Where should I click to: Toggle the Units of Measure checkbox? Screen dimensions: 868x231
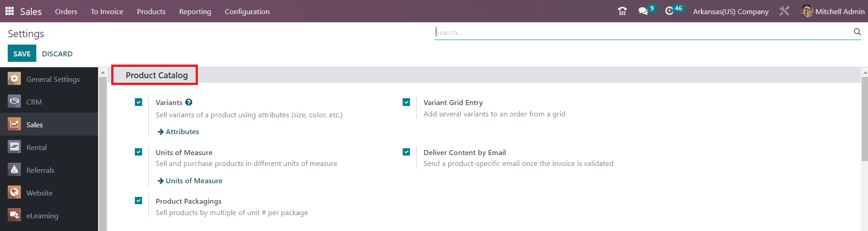138,152
